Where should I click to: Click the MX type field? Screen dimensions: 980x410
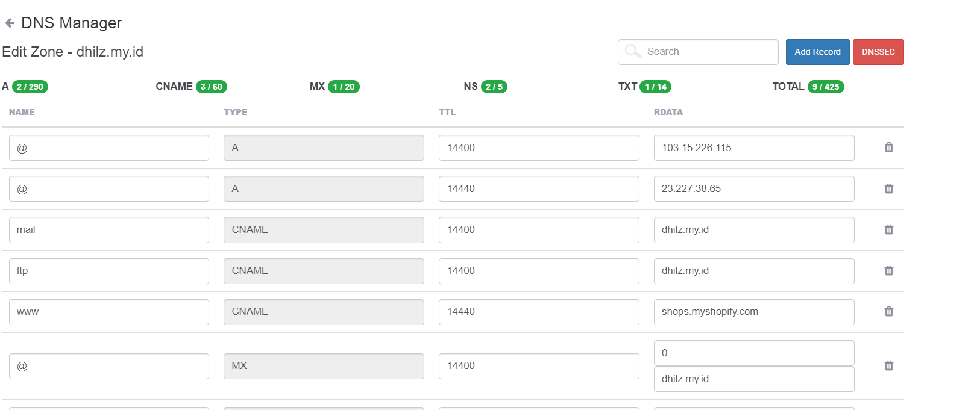324,366
